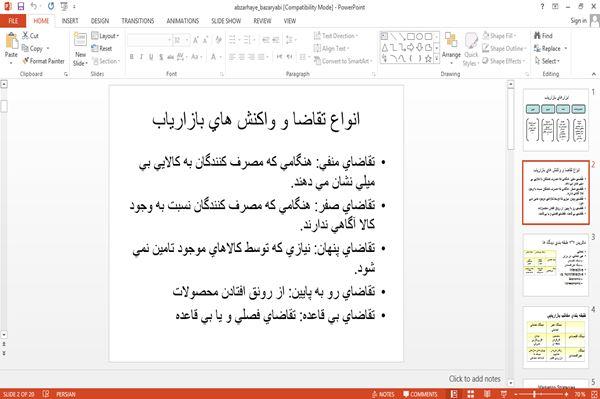Open the Layout dropdown
Image resolution: width=600 pixels, height=399 pixels.
(105, 36)
